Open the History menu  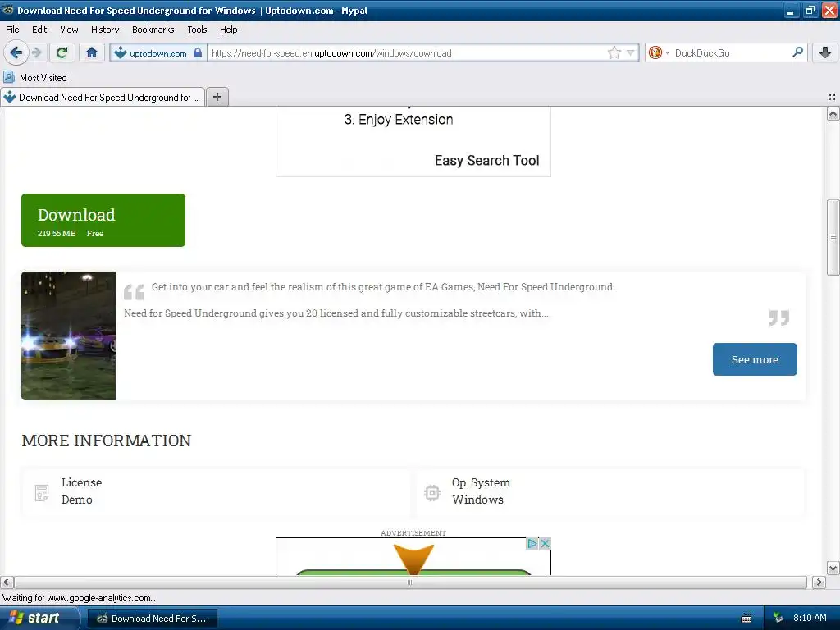(x=105, y=30)
